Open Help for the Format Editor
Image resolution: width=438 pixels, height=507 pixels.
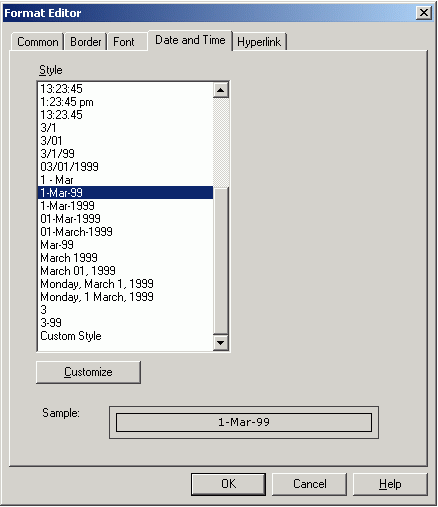[x=390, y=484]
